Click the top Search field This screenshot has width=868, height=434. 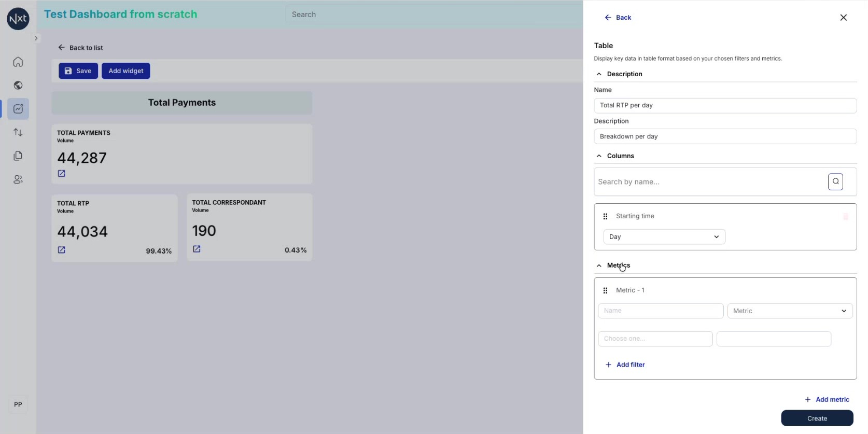(x=433, y=15)
